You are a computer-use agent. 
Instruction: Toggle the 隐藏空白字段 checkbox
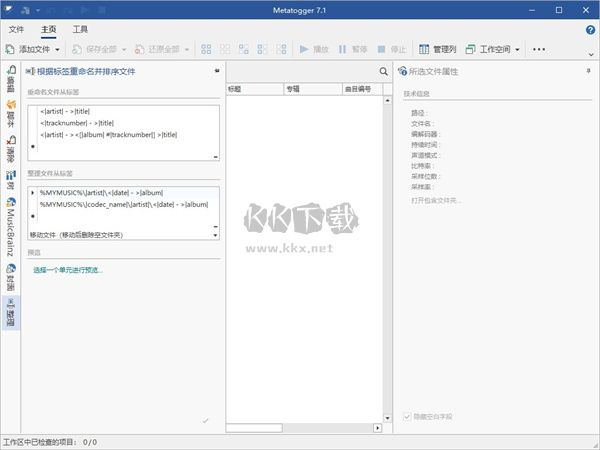pyautogui.click(x=408, y=416)
